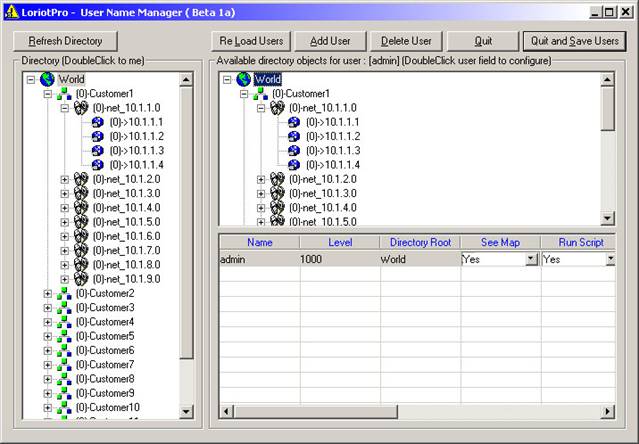The image size is (639, 444).
Task: Expand Customer2 node in left Directory tree
Action: coord(48,294)
